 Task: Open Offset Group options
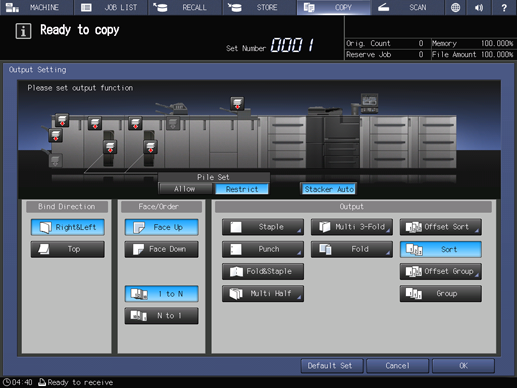(441, 272)
